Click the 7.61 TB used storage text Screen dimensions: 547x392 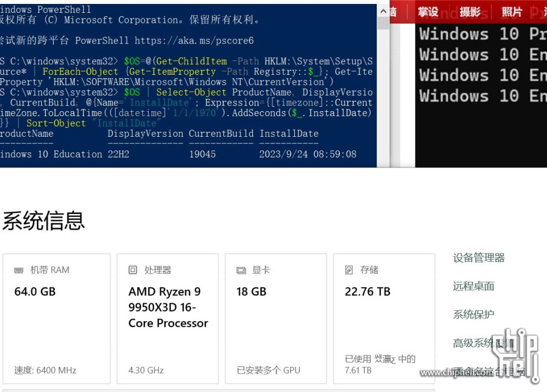point(358,370)
